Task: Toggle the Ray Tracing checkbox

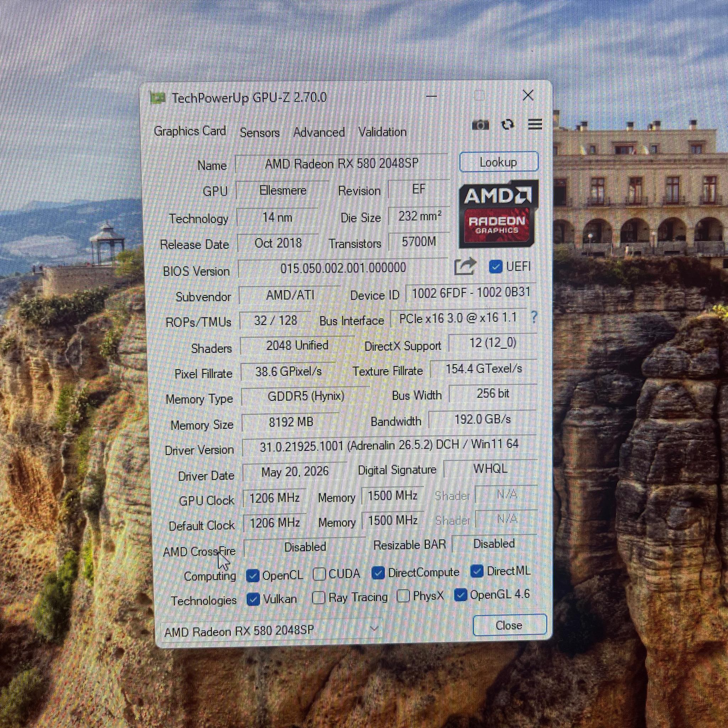Action: point(319,598)
